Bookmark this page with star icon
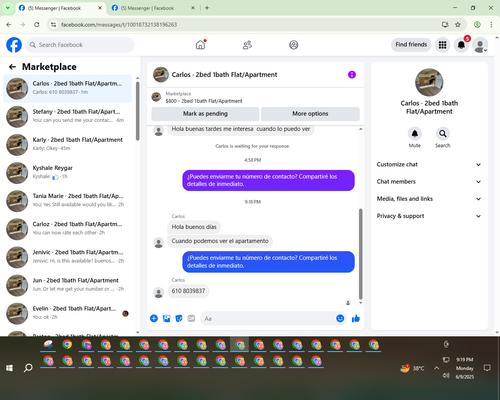 (x=458, y=25)
